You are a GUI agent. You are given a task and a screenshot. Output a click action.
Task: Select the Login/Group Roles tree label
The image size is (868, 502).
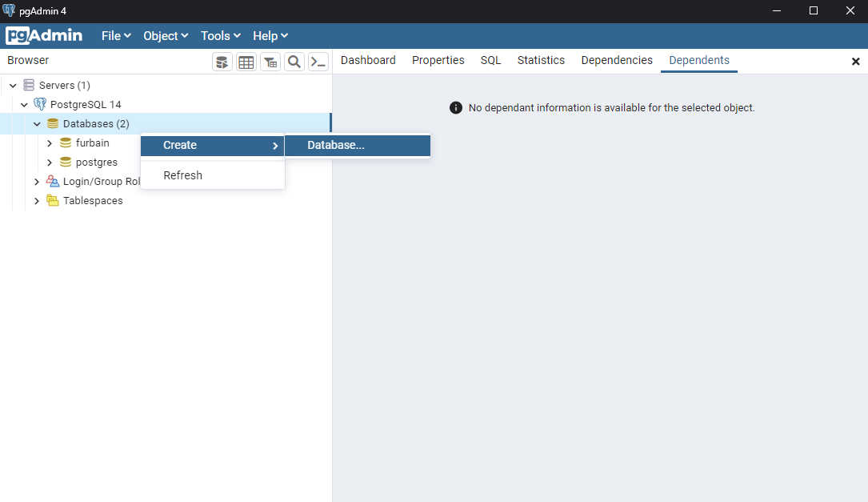click(x=102, y=181)
